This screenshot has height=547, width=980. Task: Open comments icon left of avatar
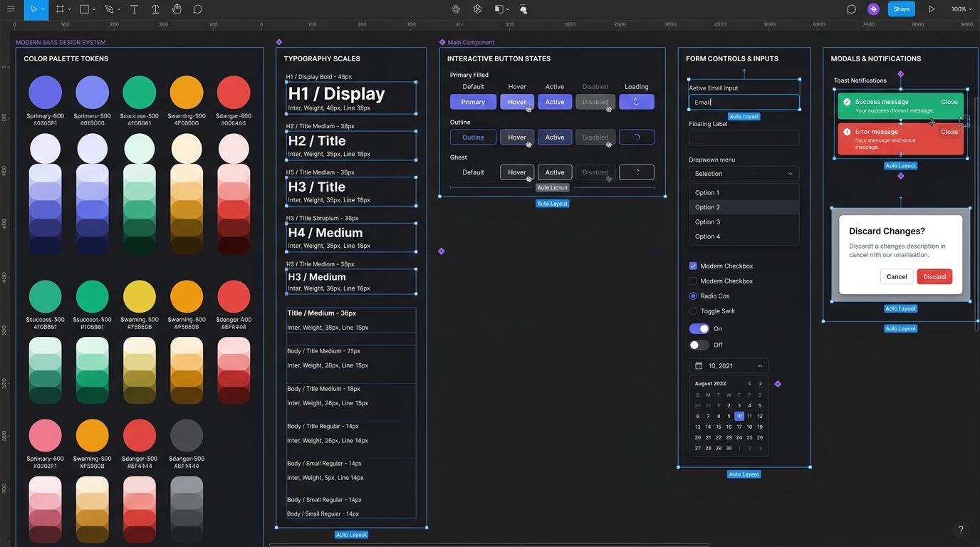click(851, 9)
